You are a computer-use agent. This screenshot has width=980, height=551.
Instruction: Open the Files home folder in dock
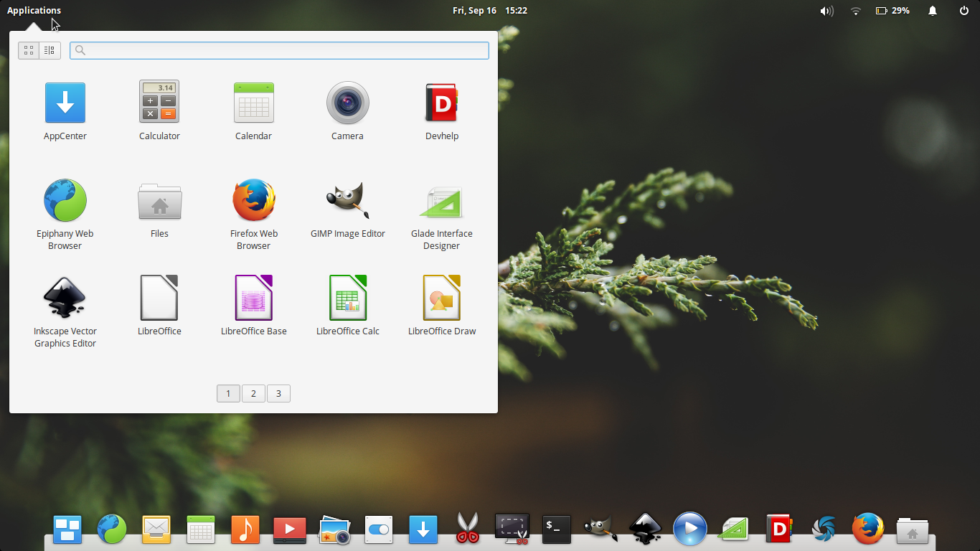(913, 529)
